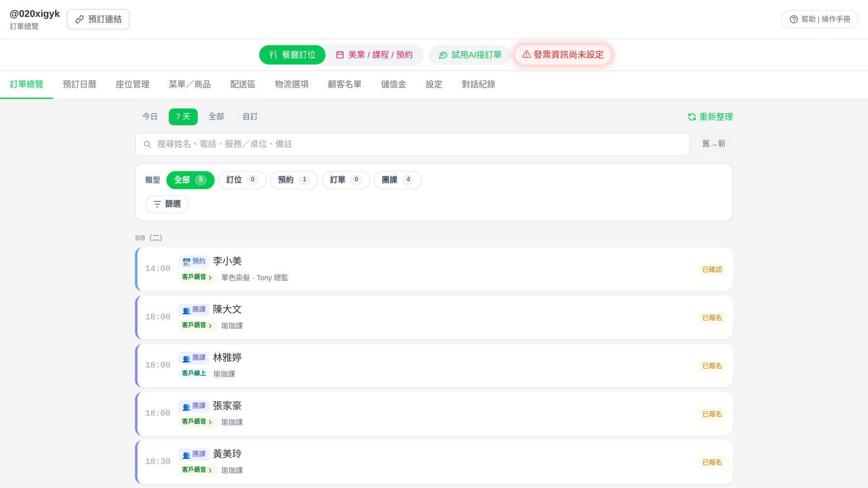Click 已確認 status on 李小美 row
The height and width of the screenshot is (488, 868).
712,269
